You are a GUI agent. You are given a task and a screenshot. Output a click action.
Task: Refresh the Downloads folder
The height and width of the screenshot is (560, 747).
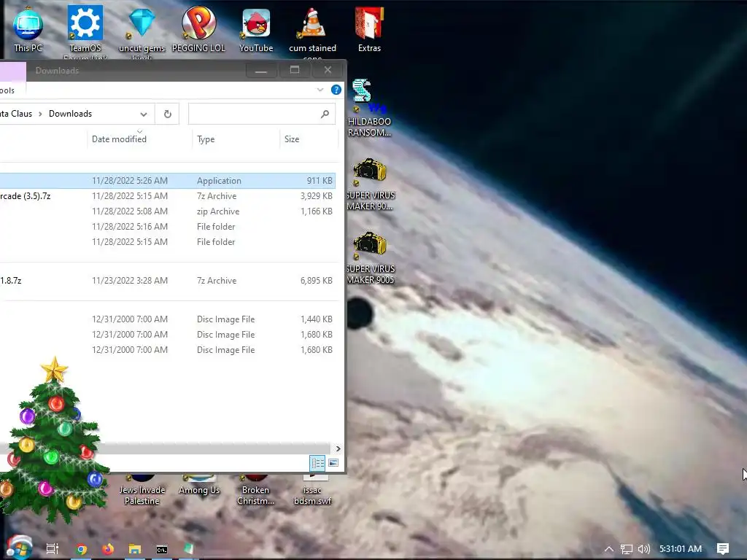pyautogui.click(x=167, y=114)
